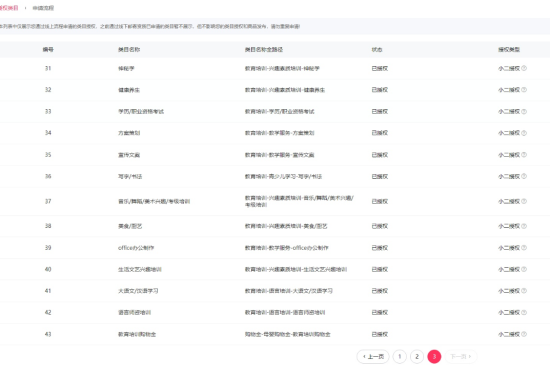
Task: Click the help icon in row 31
Action: [x=524, y=68]
